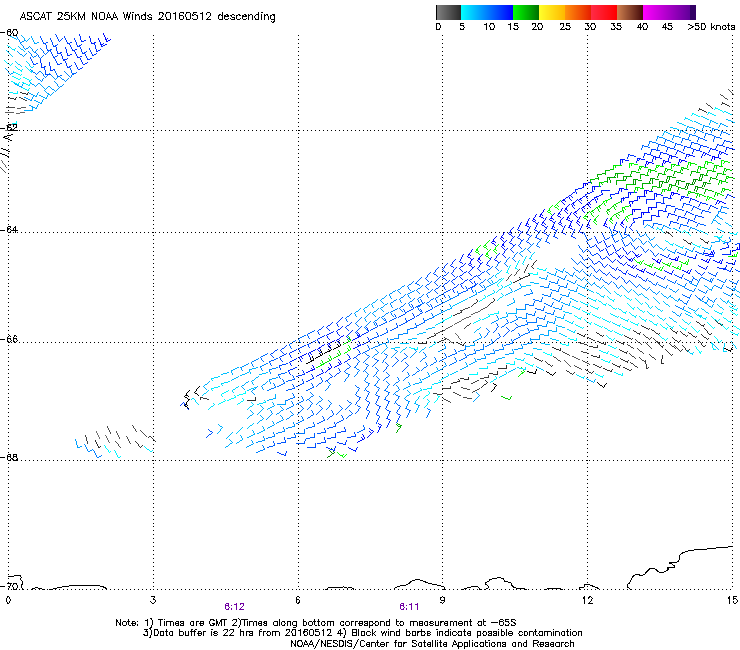Click the 'Data buffer is 22 hrs' note line
Image resolution: width=740 pixels, height=650 pixels.
362,633
